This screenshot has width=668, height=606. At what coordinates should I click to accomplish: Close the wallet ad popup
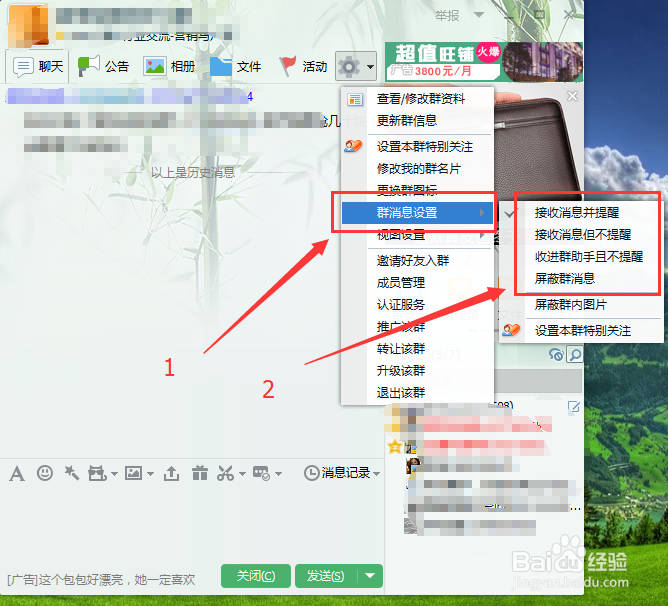click(572, 96)
